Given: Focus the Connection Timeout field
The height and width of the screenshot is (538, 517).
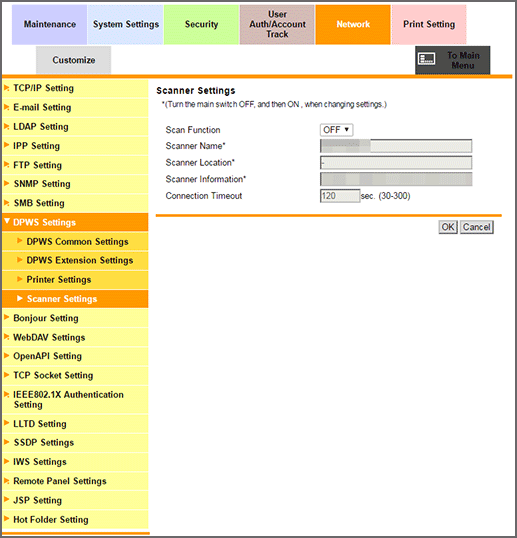Looking at the screenshot, I should [340, 196].
